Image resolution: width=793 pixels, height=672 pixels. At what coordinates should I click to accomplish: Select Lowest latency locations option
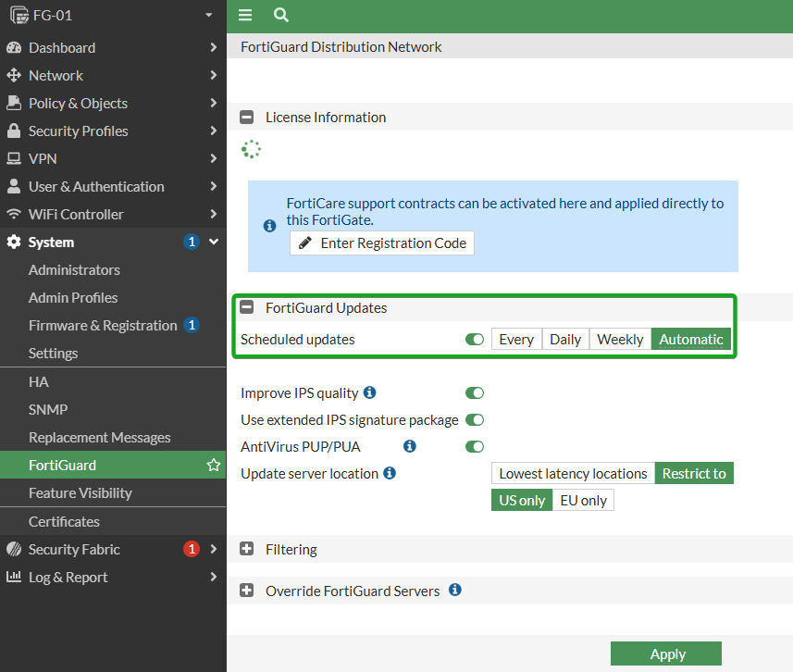pos(573,473)
